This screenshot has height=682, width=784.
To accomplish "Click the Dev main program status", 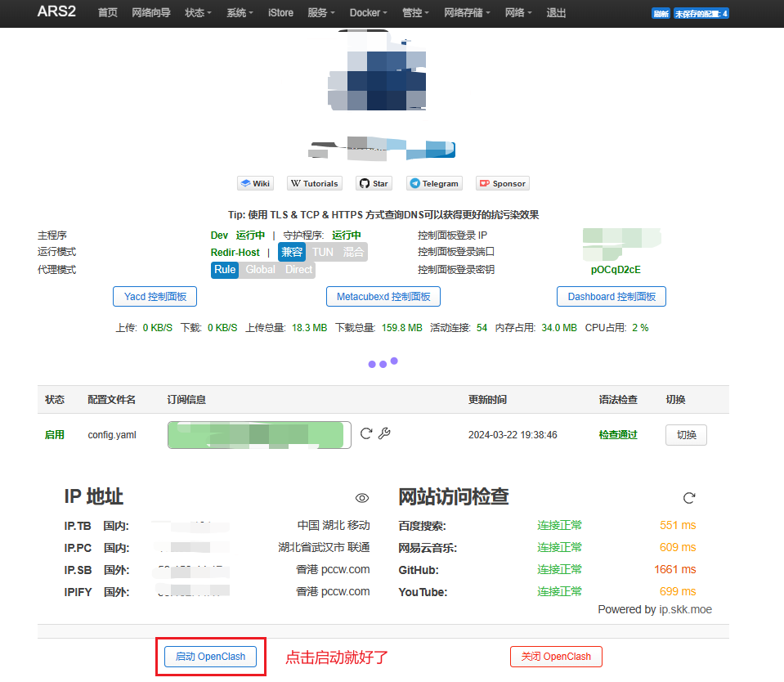I will (219, 236).
